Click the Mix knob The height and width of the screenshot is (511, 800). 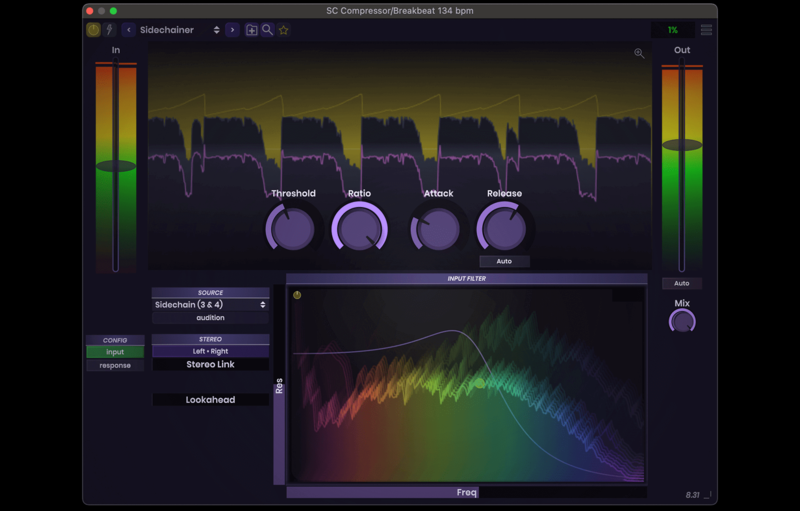pyautogui.click(x=682, y=322)
